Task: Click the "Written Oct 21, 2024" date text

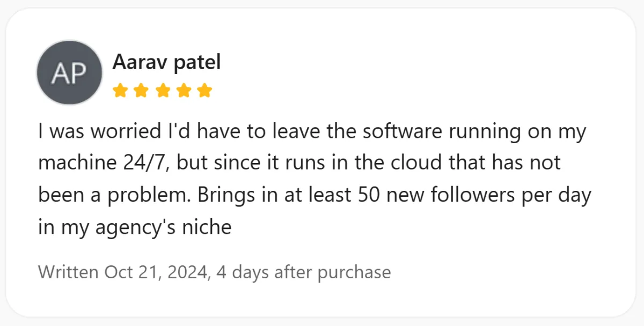Action: tap(123, 272)
